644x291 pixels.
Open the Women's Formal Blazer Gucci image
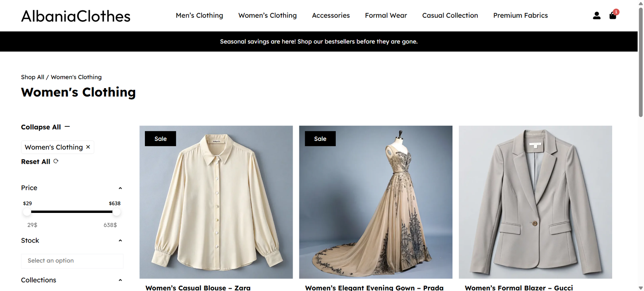pyautogui.click(x=535, y=202)
